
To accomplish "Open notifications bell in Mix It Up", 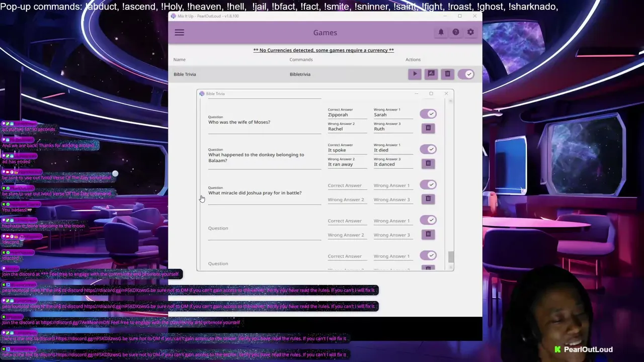I will 441,32.
